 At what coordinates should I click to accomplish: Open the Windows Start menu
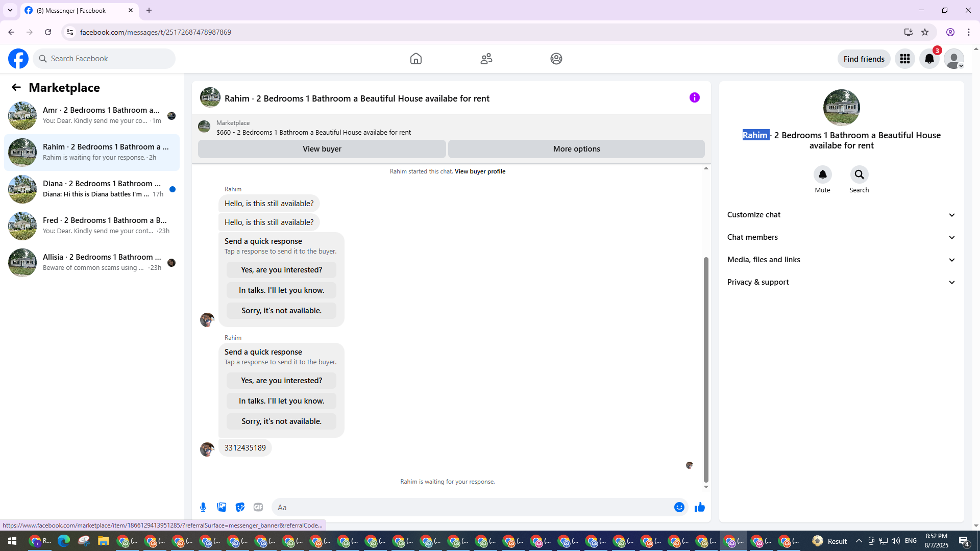point(12,541)
